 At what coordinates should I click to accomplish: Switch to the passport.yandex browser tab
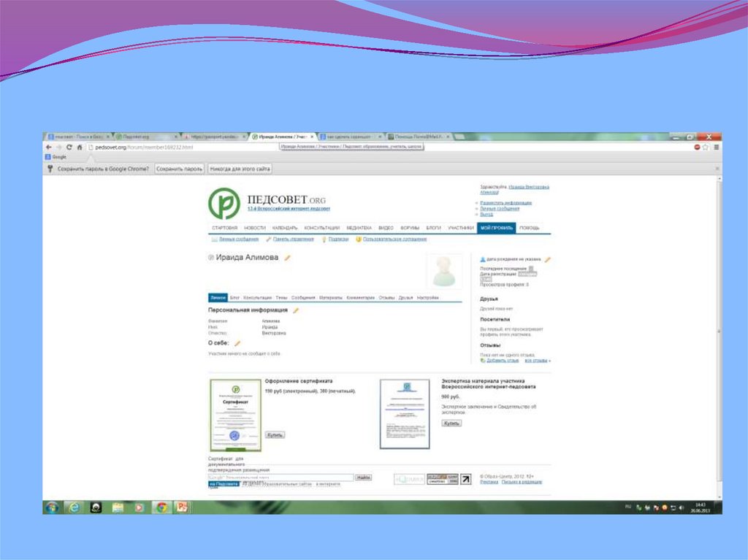pyautogui.click(x=213, y=137)
